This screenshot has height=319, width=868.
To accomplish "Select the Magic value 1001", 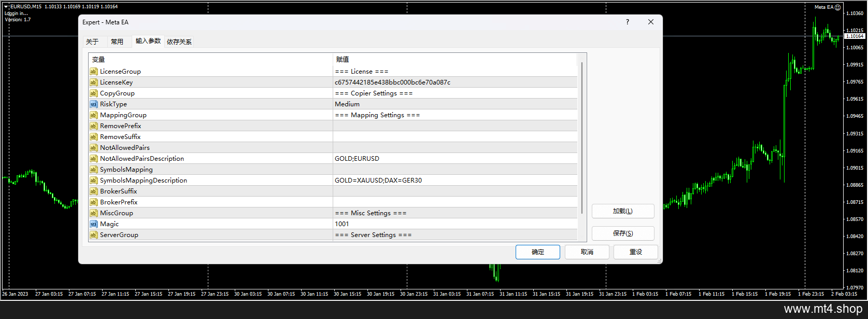I will pos(455,224).
